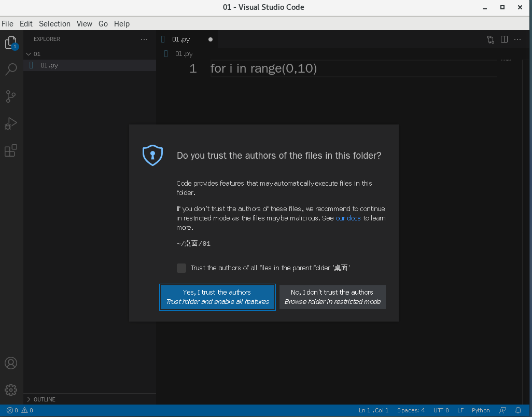532x417 pixels.
Task: Check trust authors of parent folder '桌面'
Action: 181,268
